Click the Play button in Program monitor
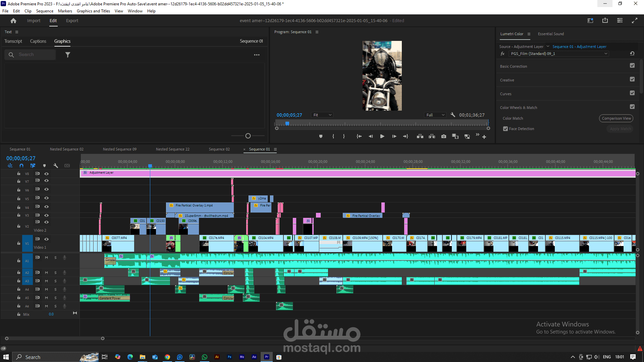 (x=382, y=136)
